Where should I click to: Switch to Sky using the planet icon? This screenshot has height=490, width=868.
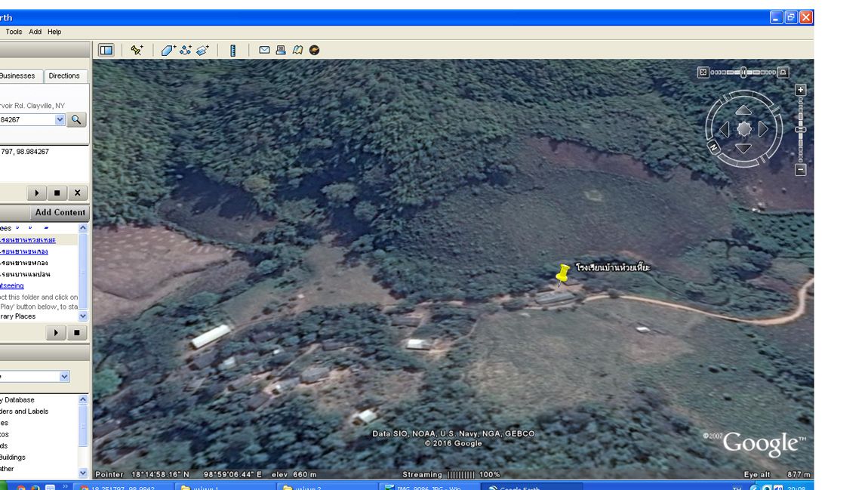tap(314, 50)
